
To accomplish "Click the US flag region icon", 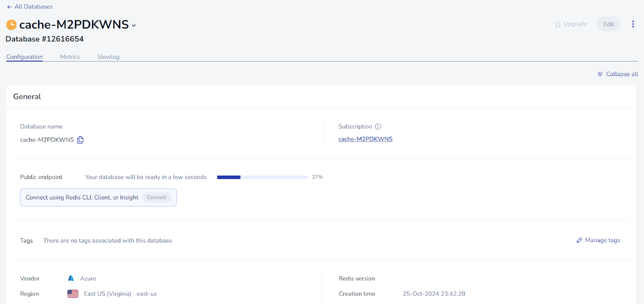I will [73, 294].
